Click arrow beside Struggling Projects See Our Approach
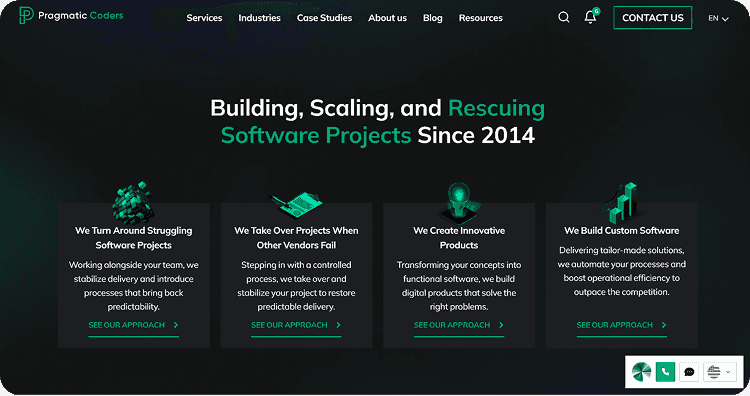 (176, 325)
